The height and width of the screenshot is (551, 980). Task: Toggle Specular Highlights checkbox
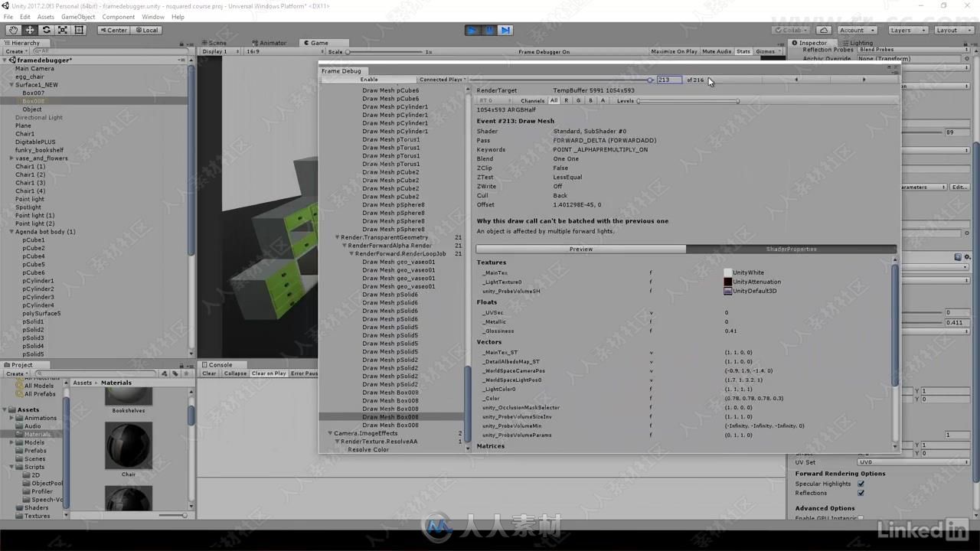point(861,484)
